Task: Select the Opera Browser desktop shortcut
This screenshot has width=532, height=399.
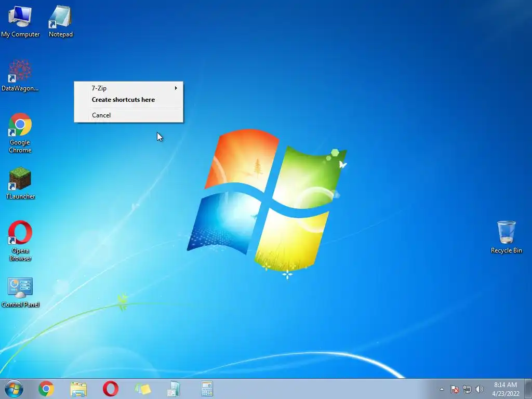Action: tap(20, 241)
